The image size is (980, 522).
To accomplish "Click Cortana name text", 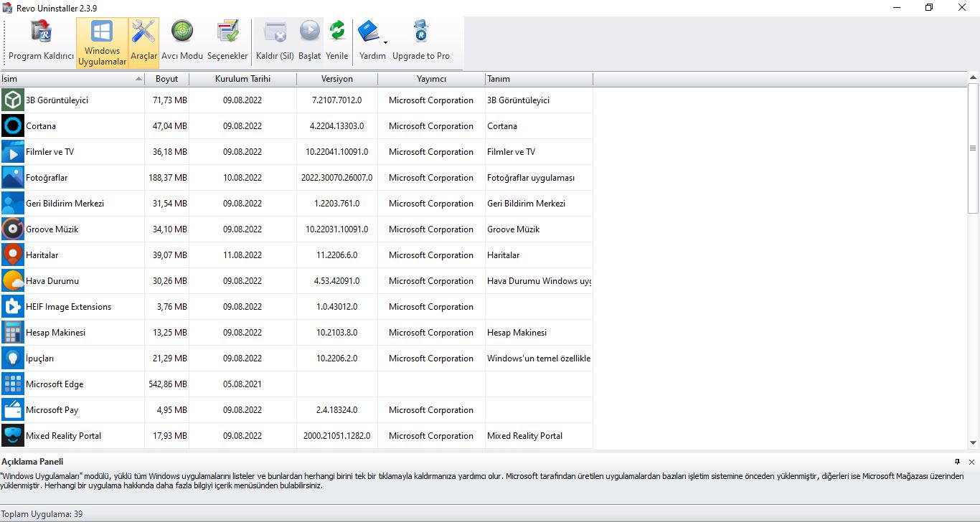I will (x=41, y=126).
